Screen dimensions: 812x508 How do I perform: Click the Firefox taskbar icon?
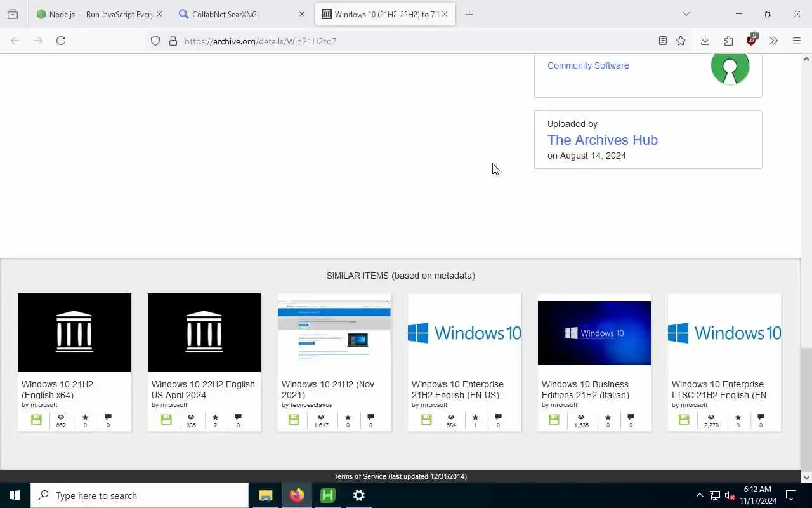(x=296, y=495)
